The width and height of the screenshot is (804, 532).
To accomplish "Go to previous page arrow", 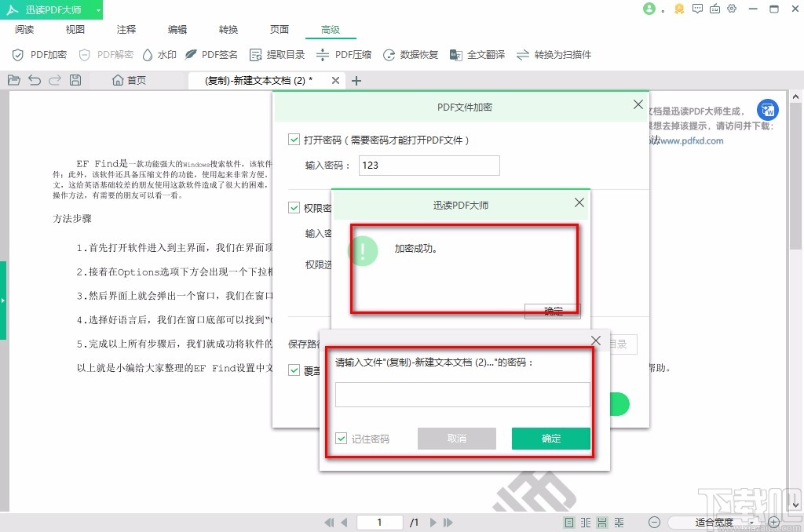I will (x=344, y=523).
